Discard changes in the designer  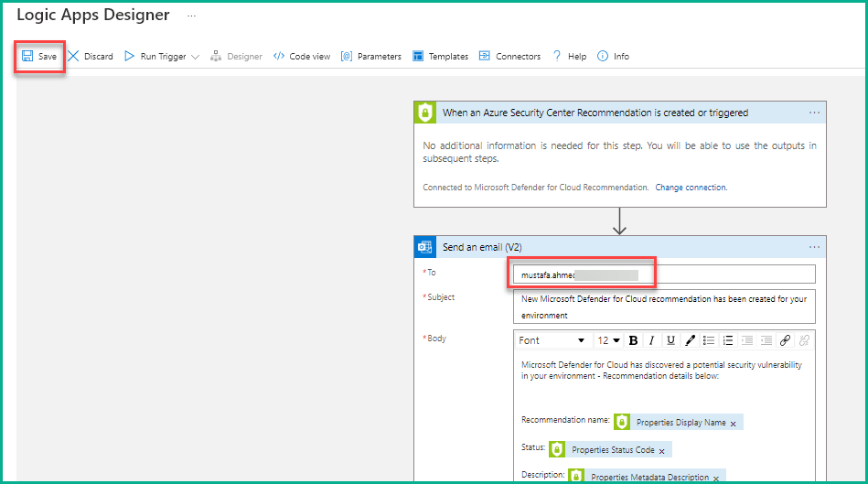pyautogui.click(x=91, y=57)
